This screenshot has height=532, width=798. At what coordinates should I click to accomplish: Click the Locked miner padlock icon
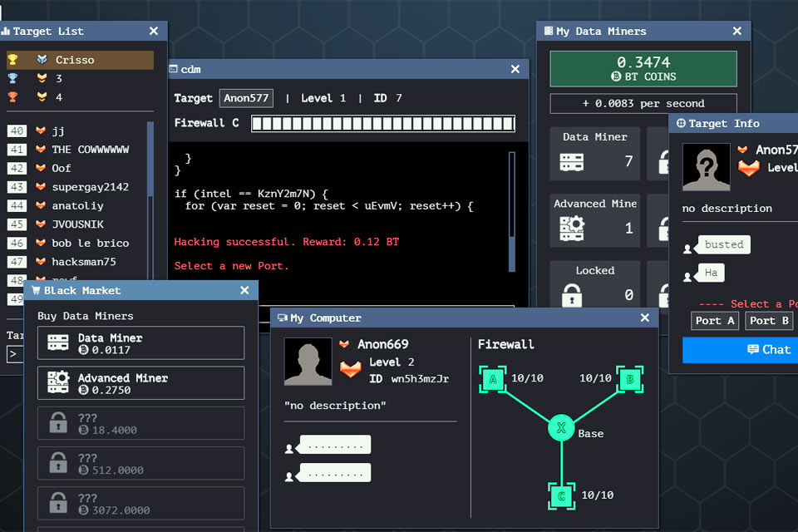(572, 294)
